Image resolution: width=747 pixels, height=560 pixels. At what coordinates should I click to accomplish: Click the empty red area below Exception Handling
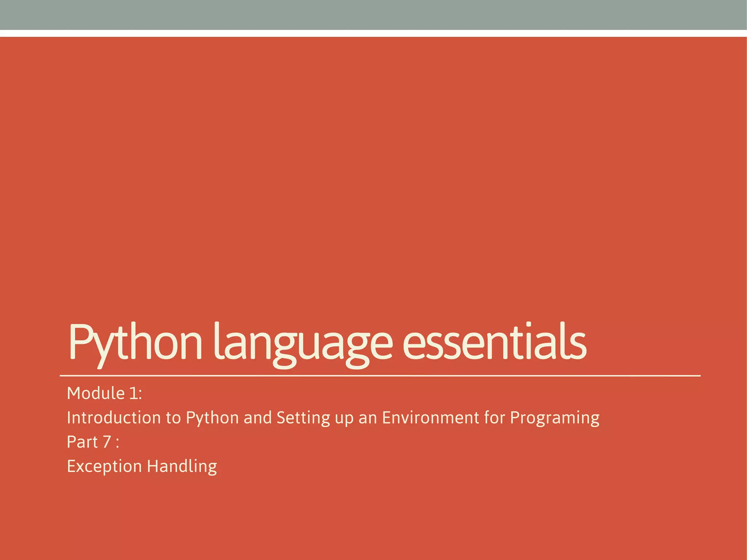pos(373,518)
